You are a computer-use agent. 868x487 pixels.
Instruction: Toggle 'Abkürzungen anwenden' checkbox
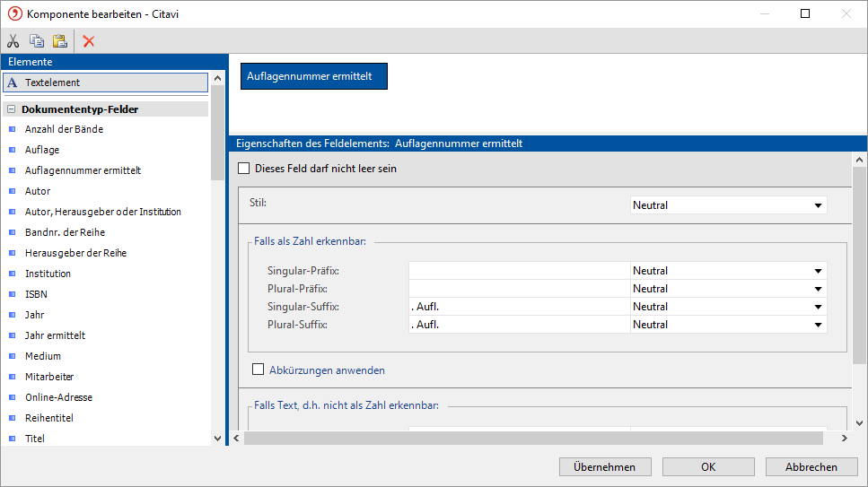click(259, 370)
